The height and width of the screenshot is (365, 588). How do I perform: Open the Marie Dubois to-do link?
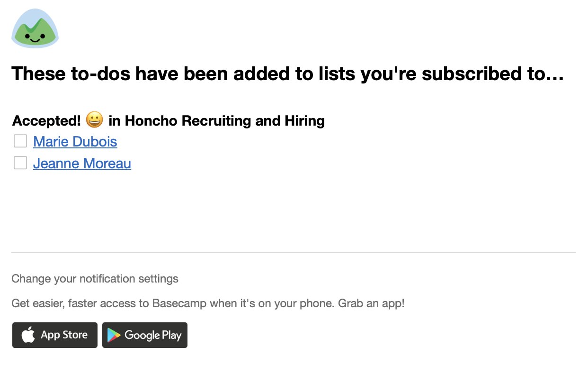75,142
